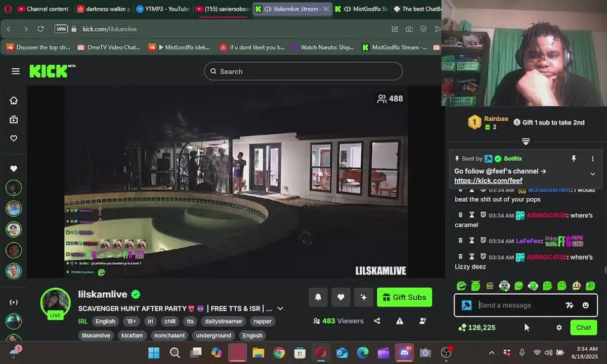The width and height of the screenshot is (607, 364).
Task: Click the 488 viewer count on video
Action: click(390, 99)
